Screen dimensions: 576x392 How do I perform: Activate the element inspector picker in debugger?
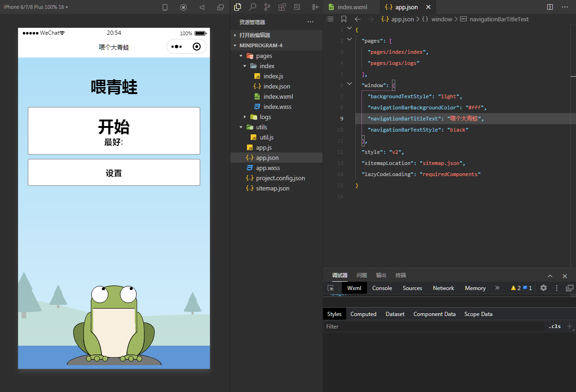pos(330,288)
